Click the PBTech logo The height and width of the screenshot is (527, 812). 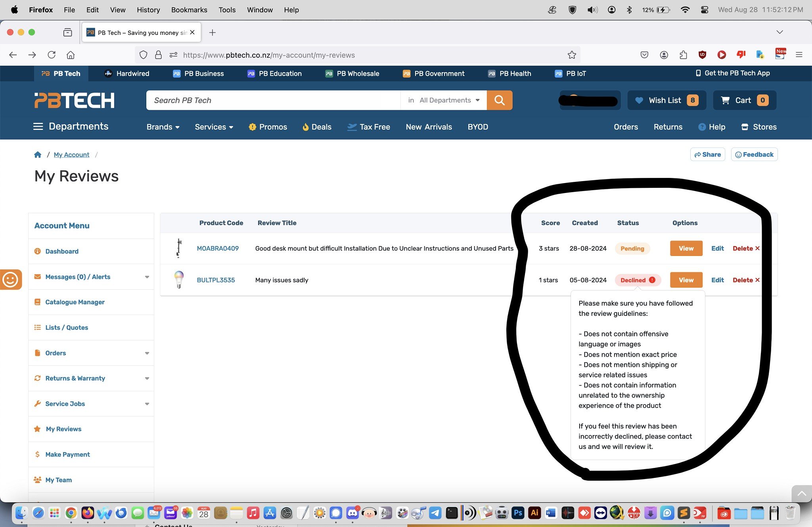(x=75, y=100)
